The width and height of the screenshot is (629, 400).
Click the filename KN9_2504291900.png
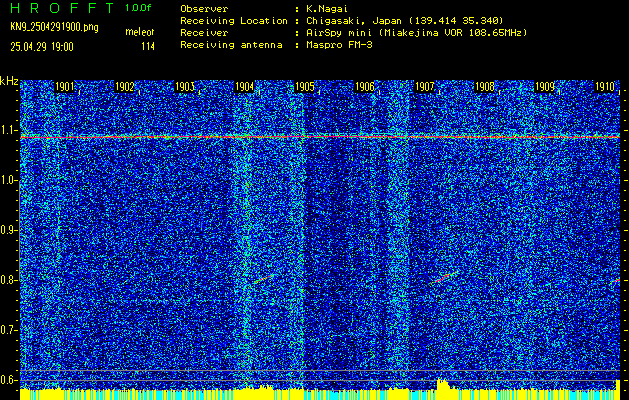[x=54, y=27]
